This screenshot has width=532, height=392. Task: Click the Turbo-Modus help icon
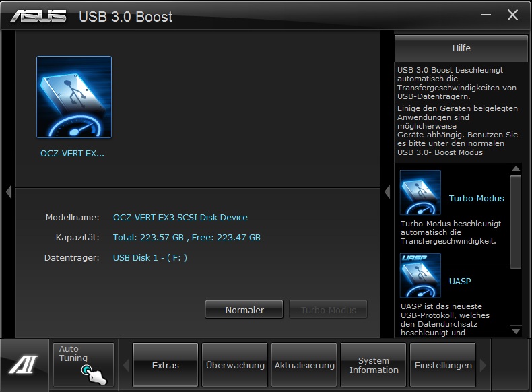pyautogui.click(x=420, y=193)
